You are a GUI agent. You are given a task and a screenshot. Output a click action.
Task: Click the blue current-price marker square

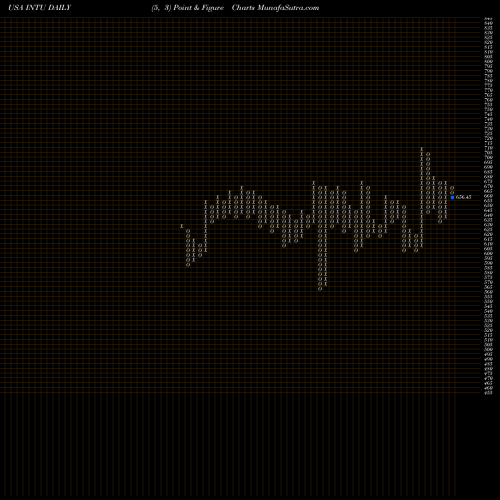click(x=452, y=197)
